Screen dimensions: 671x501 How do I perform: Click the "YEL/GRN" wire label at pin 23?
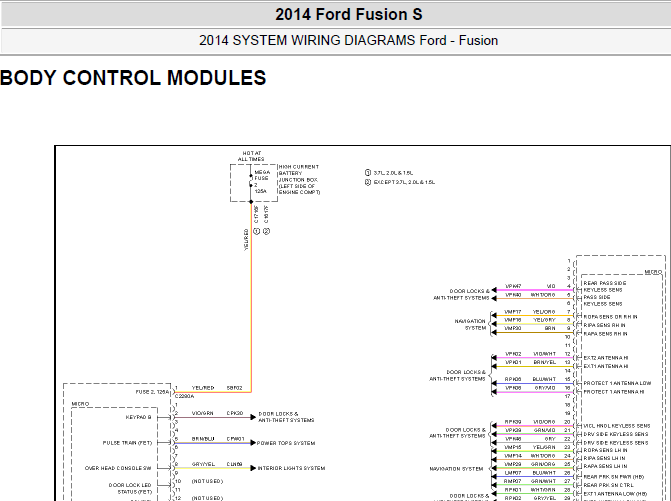click(544, 447)
